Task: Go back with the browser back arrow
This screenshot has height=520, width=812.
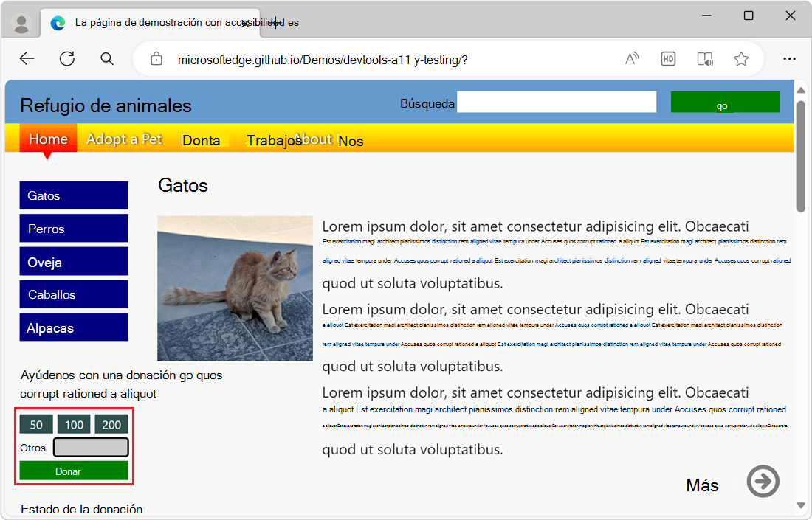Action: pyautogui.click(x=27, y=59)
